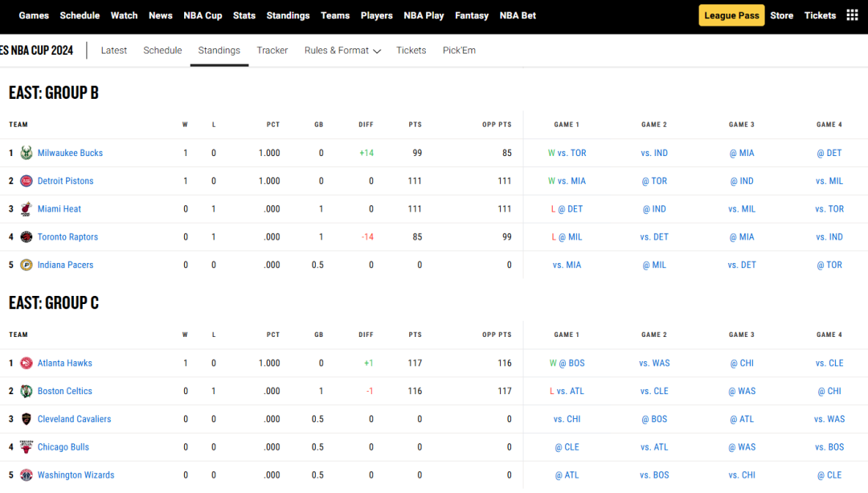Open Wizards Game 2 'vs. BOS'
Image resolution: width=868 pixels, height=493 pixels.
[x=654, y=475]
